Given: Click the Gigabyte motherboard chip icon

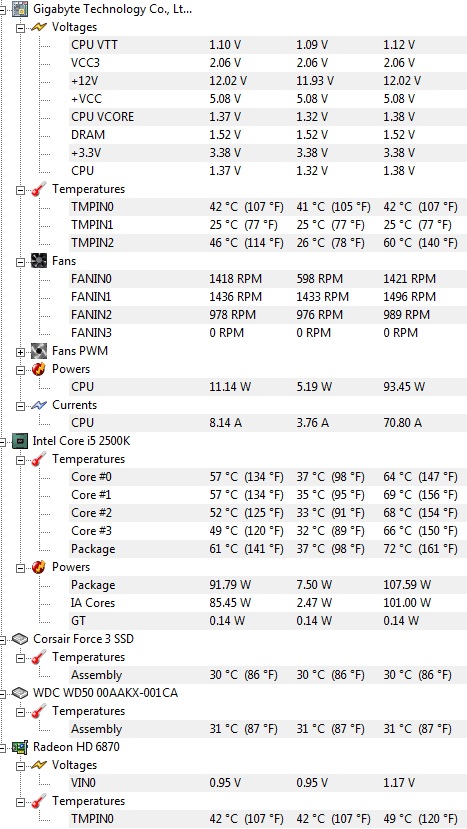Looking at the screenshot, I should tap(20, 9).
